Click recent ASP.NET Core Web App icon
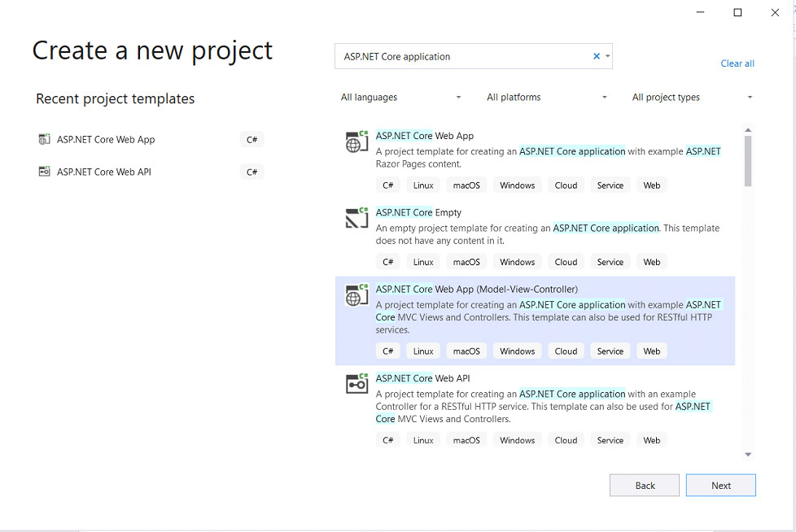 (44, 139)
